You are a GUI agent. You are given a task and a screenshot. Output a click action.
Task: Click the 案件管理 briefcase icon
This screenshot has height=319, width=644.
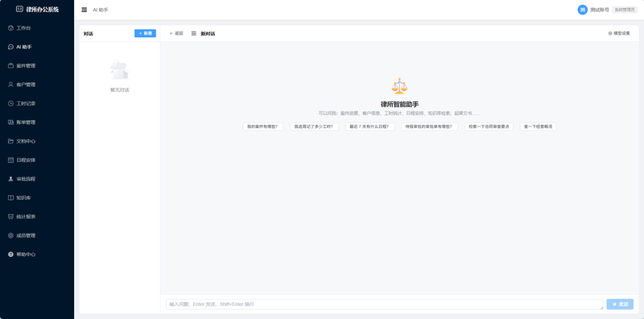coord(10,66)
